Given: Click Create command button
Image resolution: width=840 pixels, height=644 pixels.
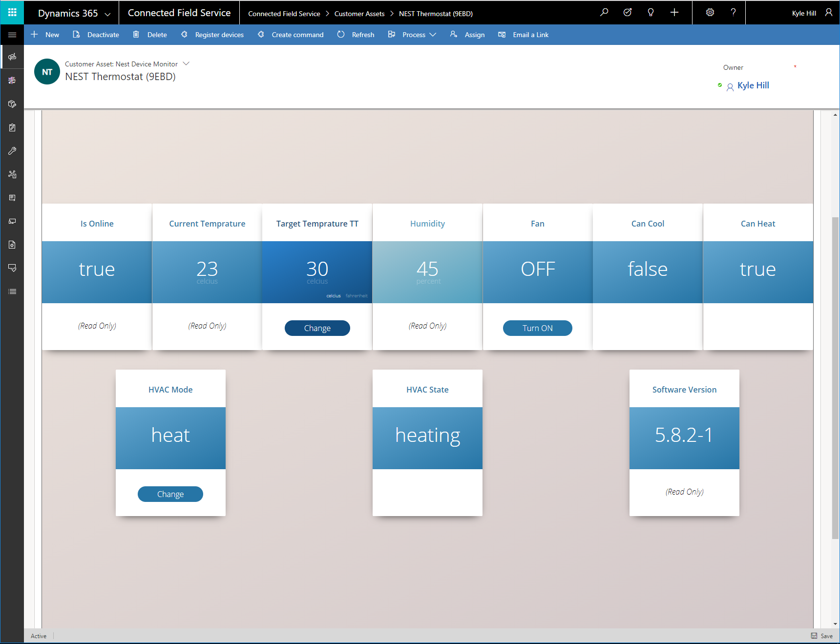Looking at the screenshot, I should click(291, 35).
